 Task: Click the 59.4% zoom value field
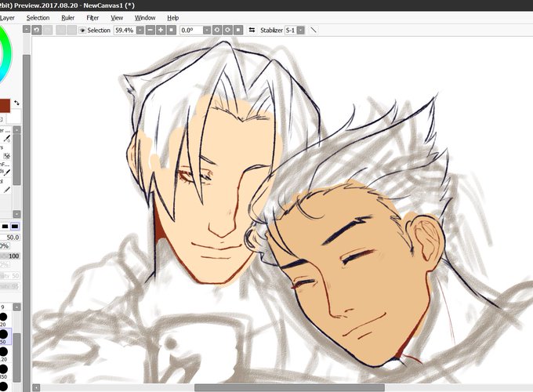[x=125, y=31]
